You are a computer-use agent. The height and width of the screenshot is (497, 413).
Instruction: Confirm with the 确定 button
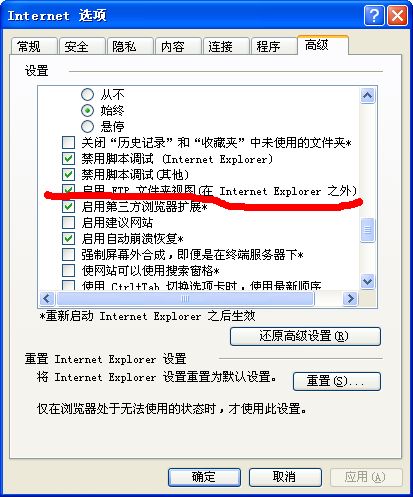click(204, 477)
